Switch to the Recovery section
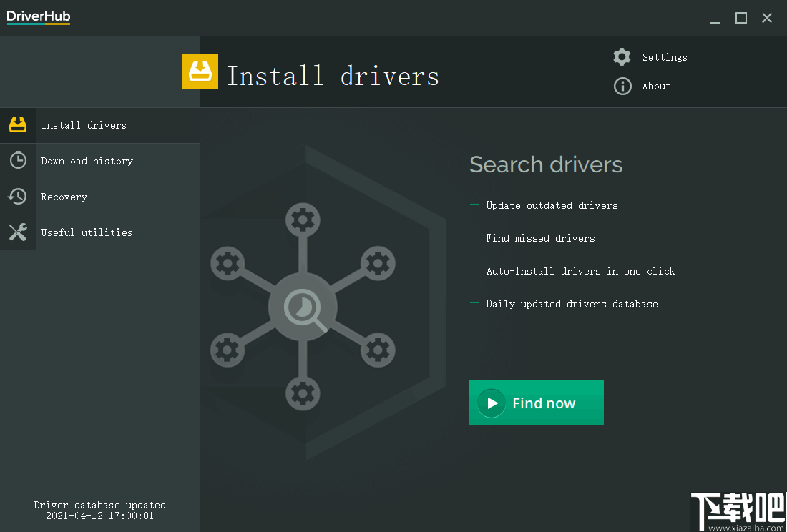The width and height of the screenshot is (787, 532). (66, 196)
